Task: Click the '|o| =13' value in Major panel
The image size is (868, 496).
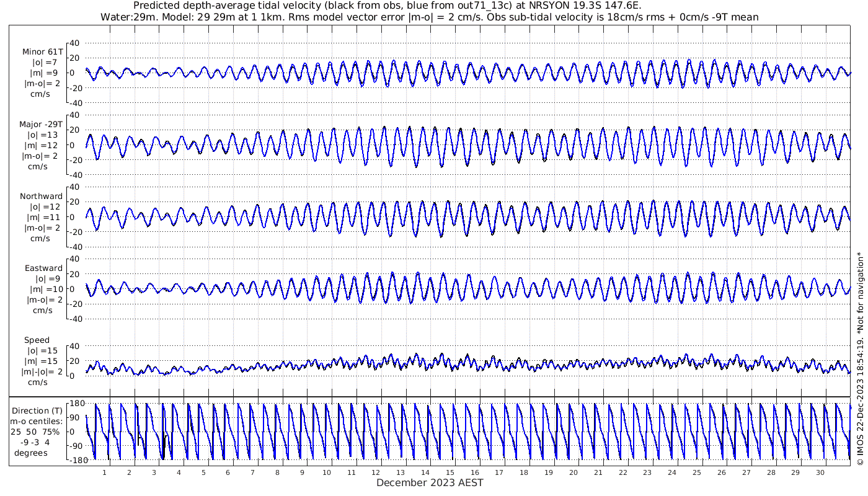Action: [x=43, y=135]
